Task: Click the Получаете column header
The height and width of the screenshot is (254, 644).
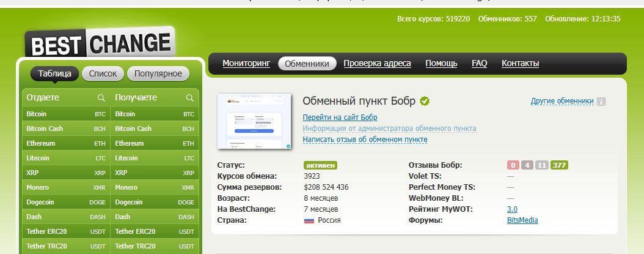Action: (x=136, y=97)
